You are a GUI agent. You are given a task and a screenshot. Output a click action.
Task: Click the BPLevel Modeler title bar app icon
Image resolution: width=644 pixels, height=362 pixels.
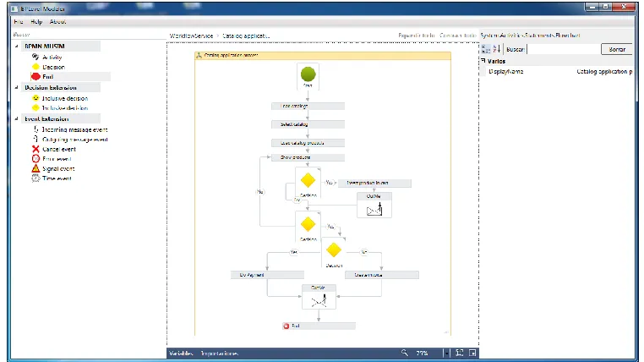(14, 8)
